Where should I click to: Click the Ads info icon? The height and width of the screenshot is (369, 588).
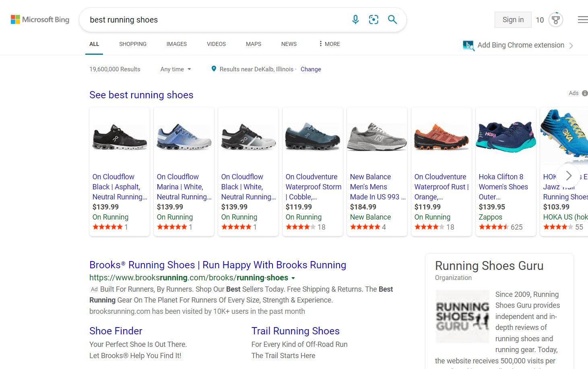click(586, 93)
